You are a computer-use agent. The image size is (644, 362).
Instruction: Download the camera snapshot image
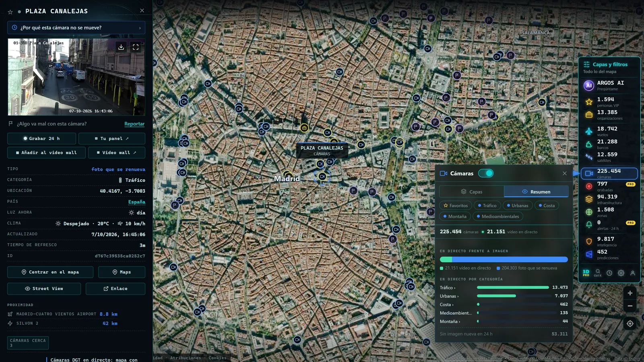pyautogui.click(x=121, y=47)
